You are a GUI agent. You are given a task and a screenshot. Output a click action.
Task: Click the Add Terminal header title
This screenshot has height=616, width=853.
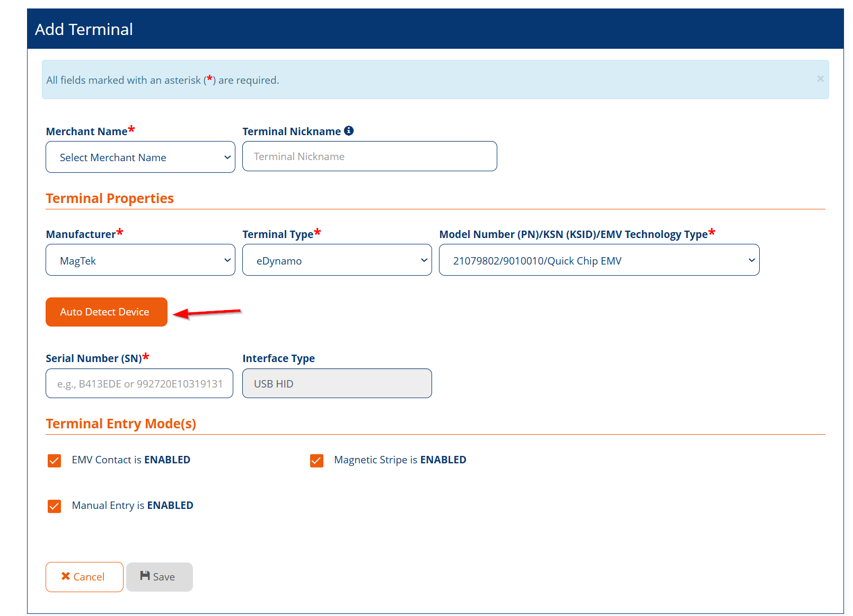click(84, 29)
